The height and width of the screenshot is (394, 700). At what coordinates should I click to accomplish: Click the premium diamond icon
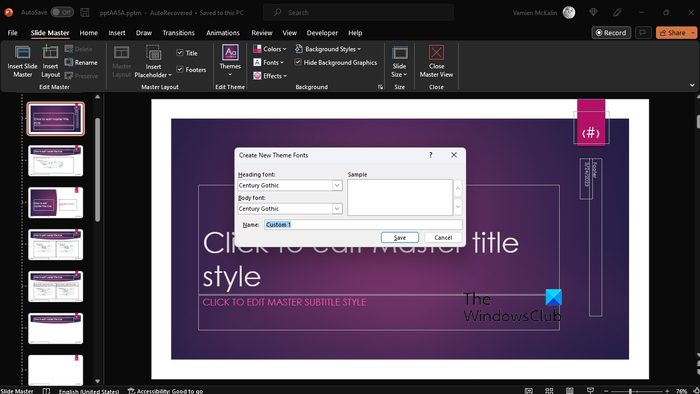click(593, 12)
